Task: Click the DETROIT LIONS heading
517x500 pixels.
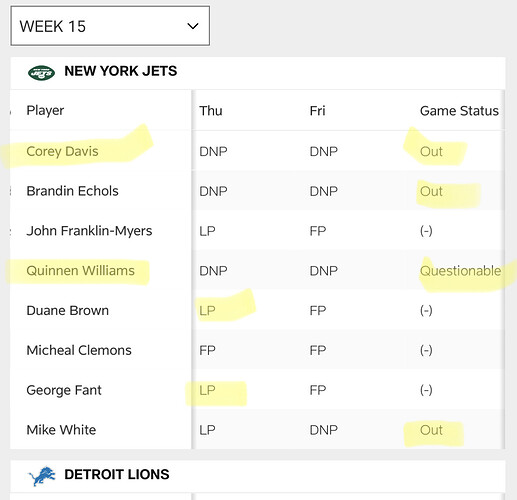Action: point(117,474)
